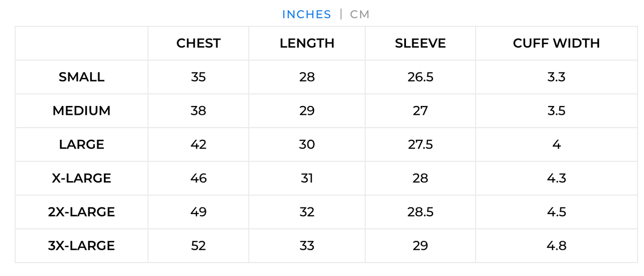Image resolution: width=644 pixels, height=276 pixels.
Task: Click the 3X-LARGE chest value 52
Action: [x=198, y=246]
